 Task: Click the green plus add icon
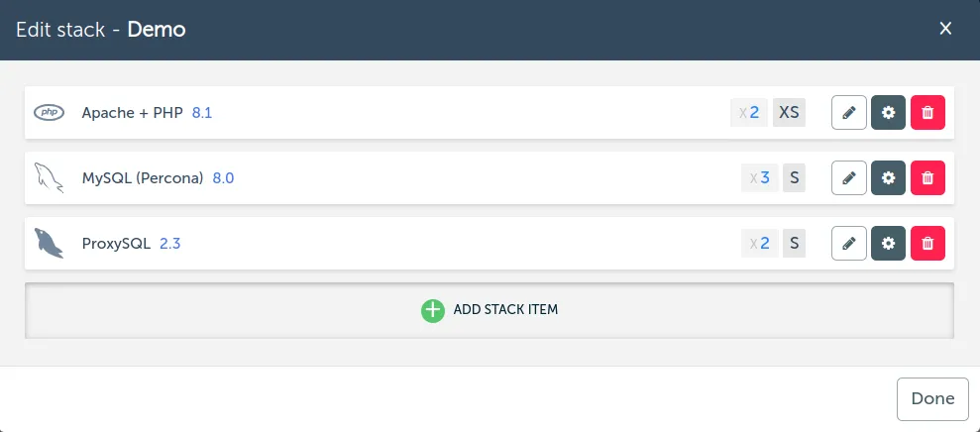click(x=433, y=310)
